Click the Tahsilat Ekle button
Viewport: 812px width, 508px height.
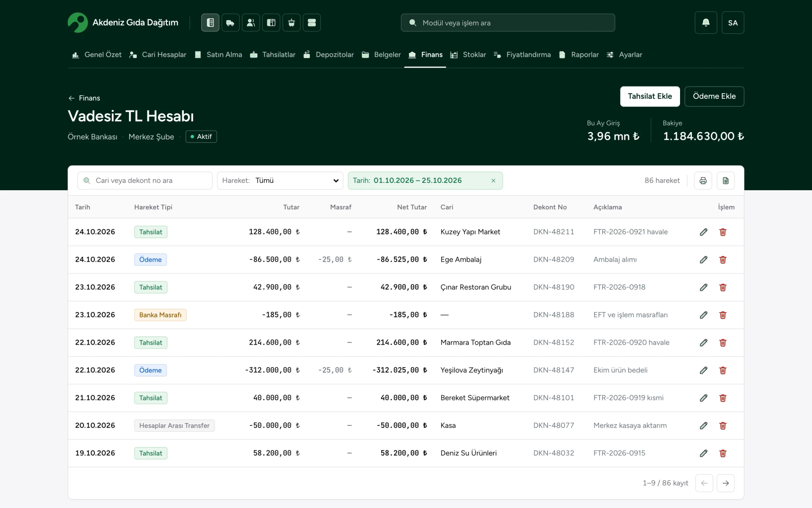coord(650,96)
